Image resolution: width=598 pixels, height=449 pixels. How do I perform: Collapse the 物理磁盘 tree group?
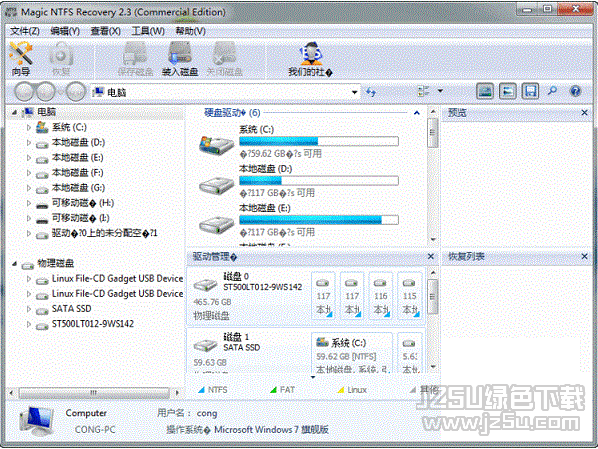14,264
